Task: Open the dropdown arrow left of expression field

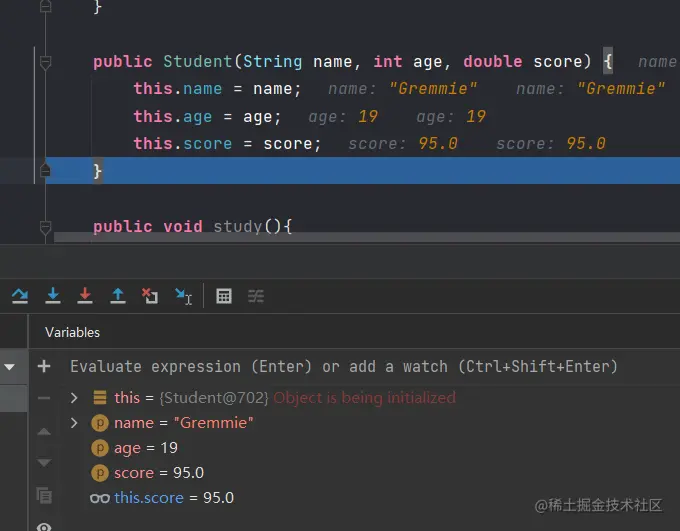Action: (x=10, y=367)
